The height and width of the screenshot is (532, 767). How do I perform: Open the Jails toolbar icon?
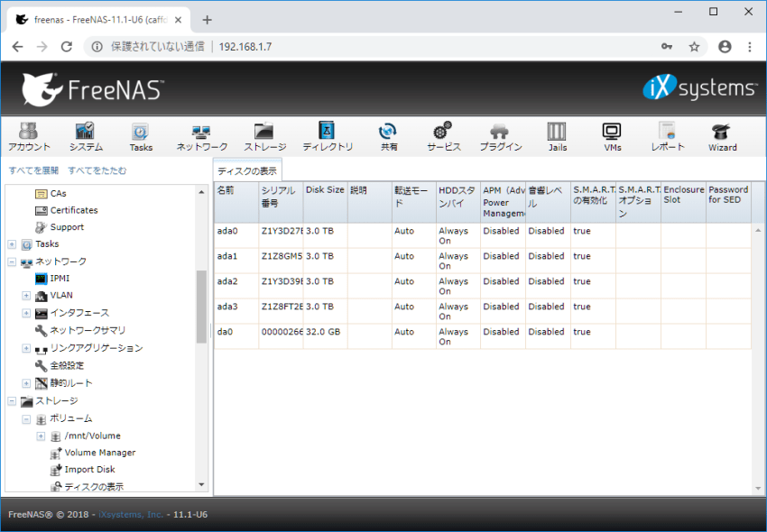tap(557, 137)
